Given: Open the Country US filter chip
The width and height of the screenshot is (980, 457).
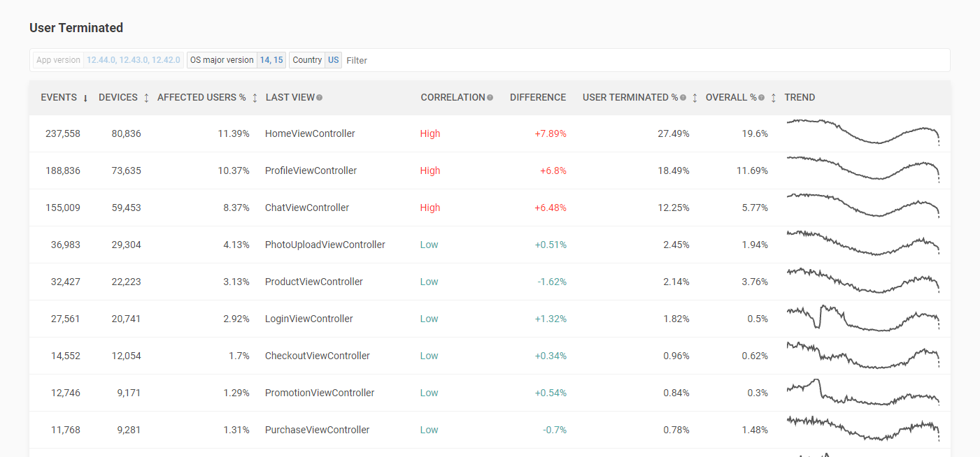Looking at the screenshot, I should pyautogui.click(x=315, y=60).
